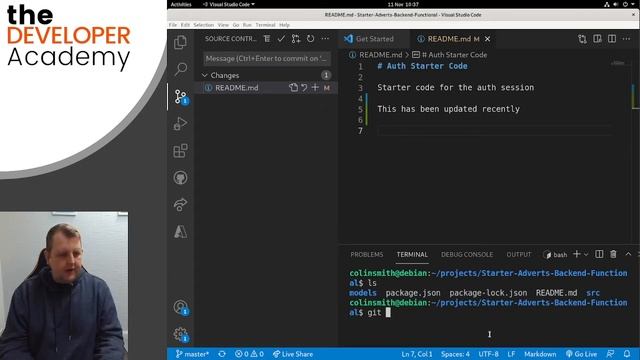Image resolution: width=640 pixels, height=360 pixels.
Task: Open the Run and Debug view
Action: coord(180,124)
